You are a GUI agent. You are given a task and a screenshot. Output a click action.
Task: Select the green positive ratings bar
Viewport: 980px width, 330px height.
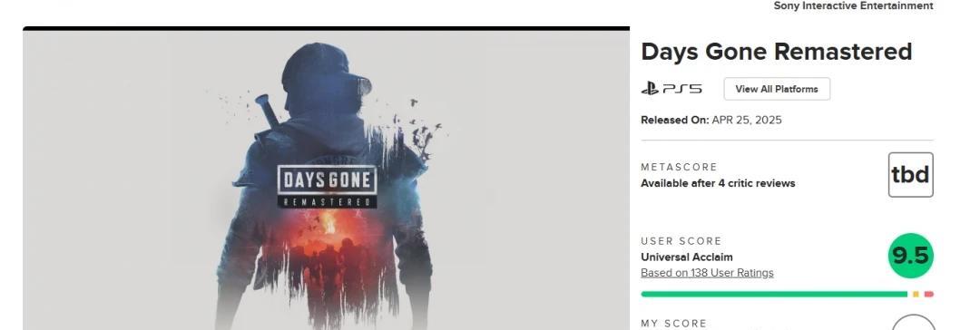(774, 294)
